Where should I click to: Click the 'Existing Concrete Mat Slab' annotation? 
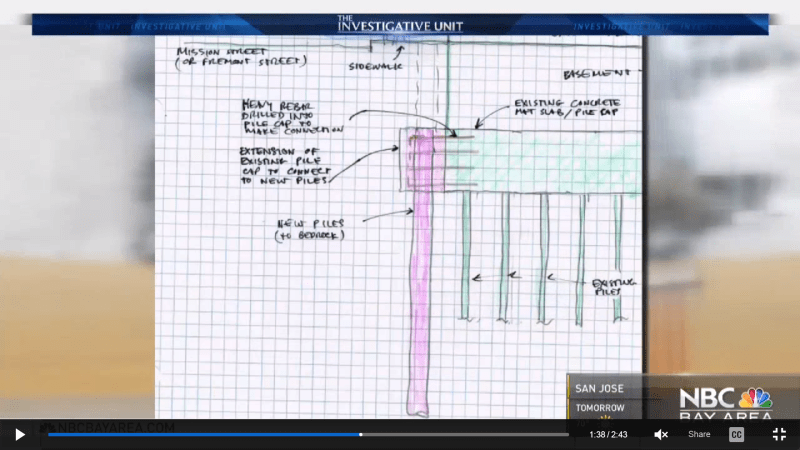567,108
